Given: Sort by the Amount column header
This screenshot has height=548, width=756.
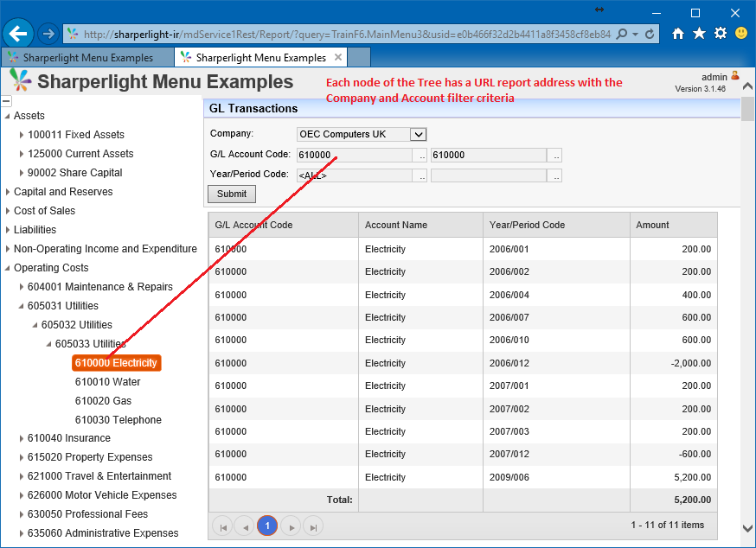Looking at the screenshot, I should (673, 225).
